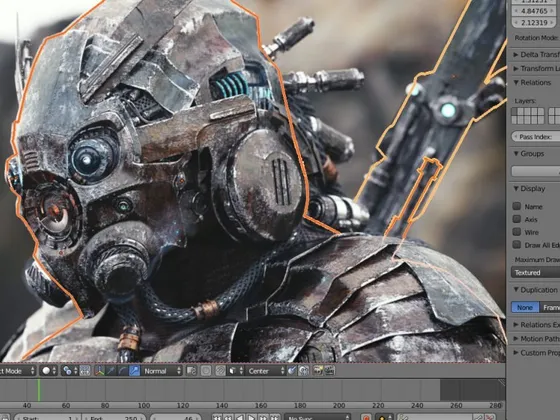
Task: Open the Center snap target dropdown
Action: (265, 371)
